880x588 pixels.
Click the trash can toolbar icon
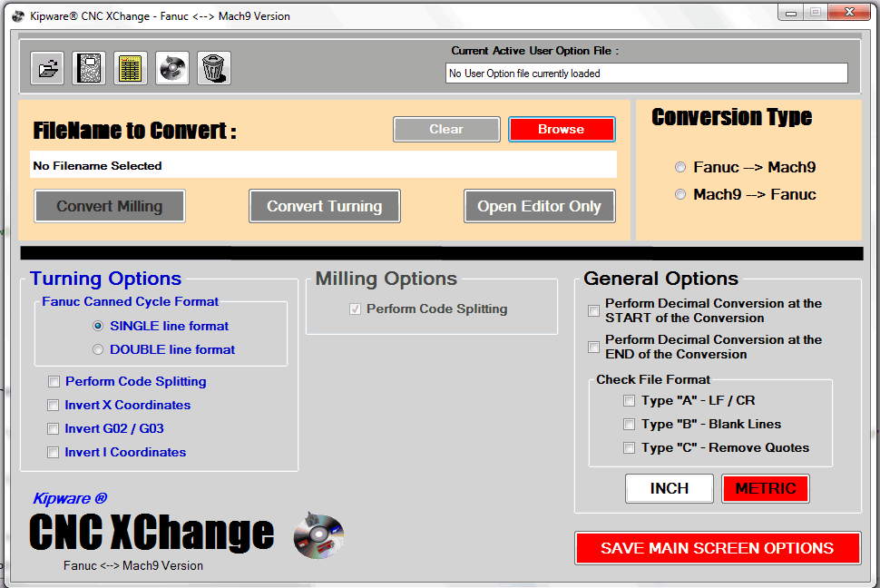click(214, 69)
